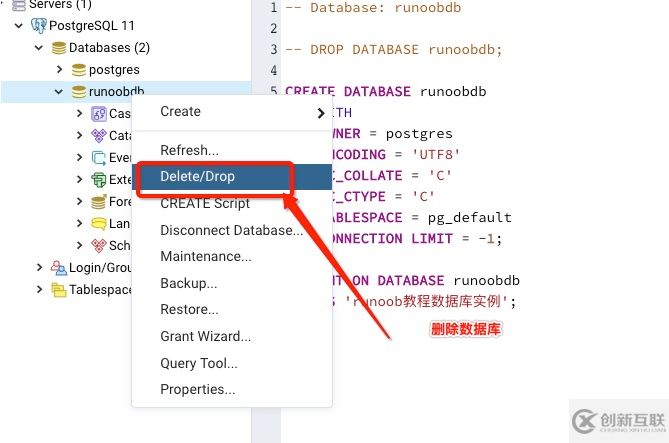Collapse the runoobdb database node
Viewport: 669px width, 443px height.
(x=59, y=92)
